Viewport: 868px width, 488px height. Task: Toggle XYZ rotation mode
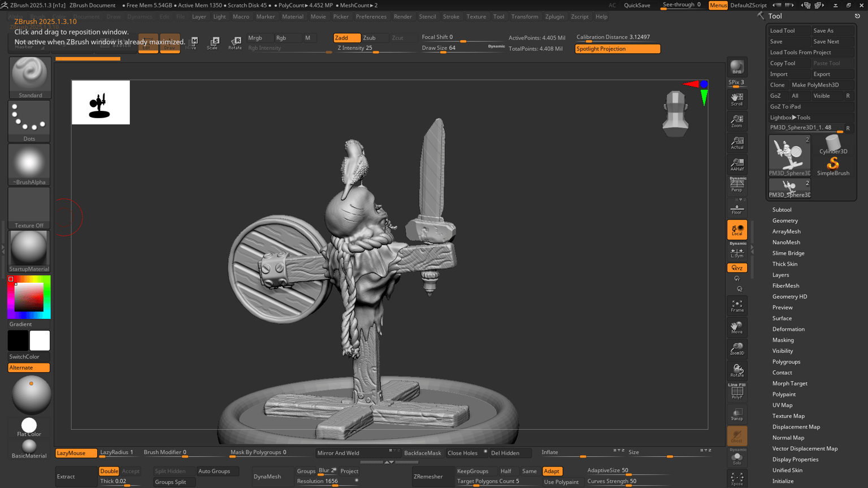click(737, 268)
